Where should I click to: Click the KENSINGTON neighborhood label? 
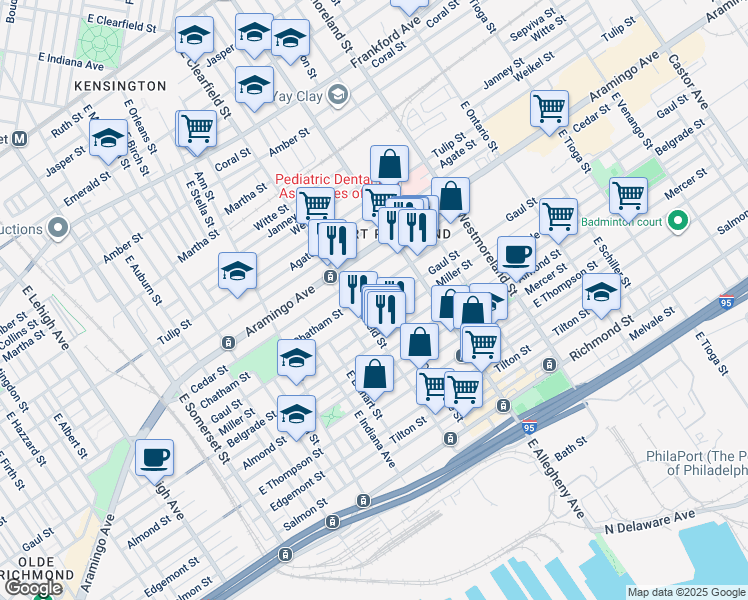click(x=120, y=86)
